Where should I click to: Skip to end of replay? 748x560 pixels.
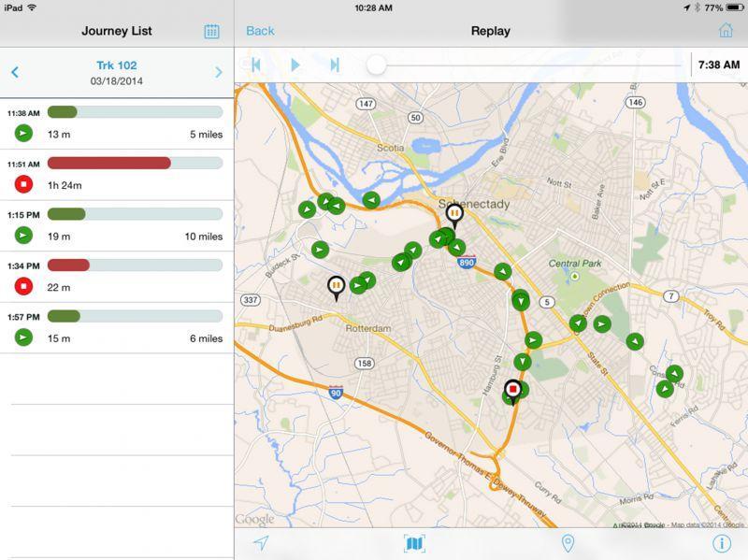[335, 65]
